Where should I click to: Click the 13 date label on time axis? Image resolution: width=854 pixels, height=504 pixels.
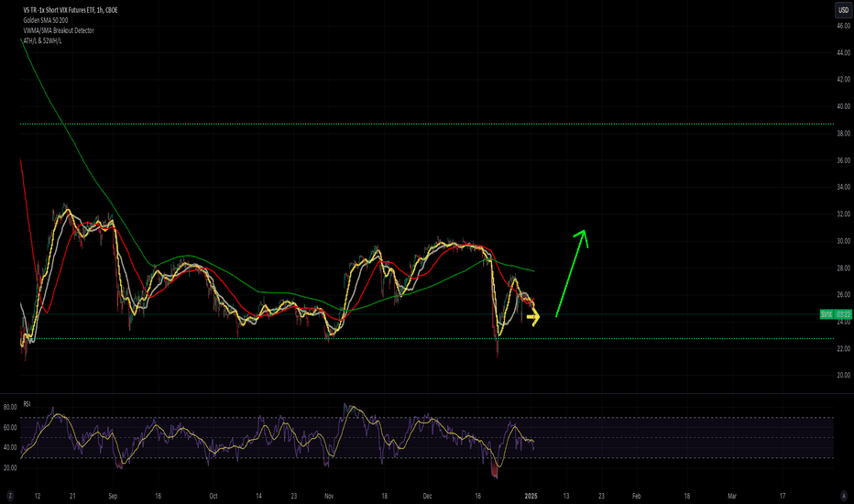(x=566, y=496)
